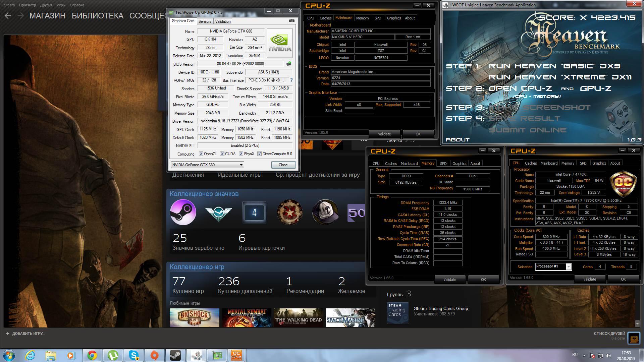Image resolution: width=644 pixels, height=362 pixels.
Task: Run Heaven "Xtreme" DX11 benchmark
Action: coord(560,77)
